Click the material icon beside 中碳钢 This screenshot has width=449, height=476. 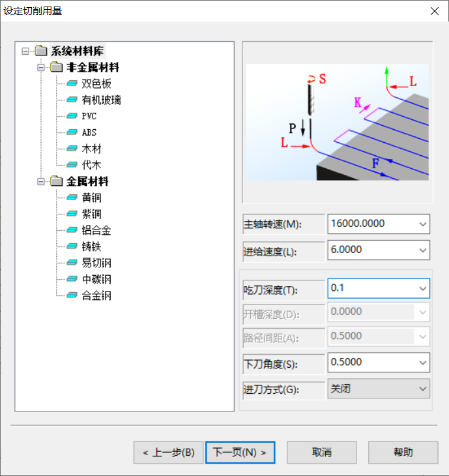[x=72, y=279]
